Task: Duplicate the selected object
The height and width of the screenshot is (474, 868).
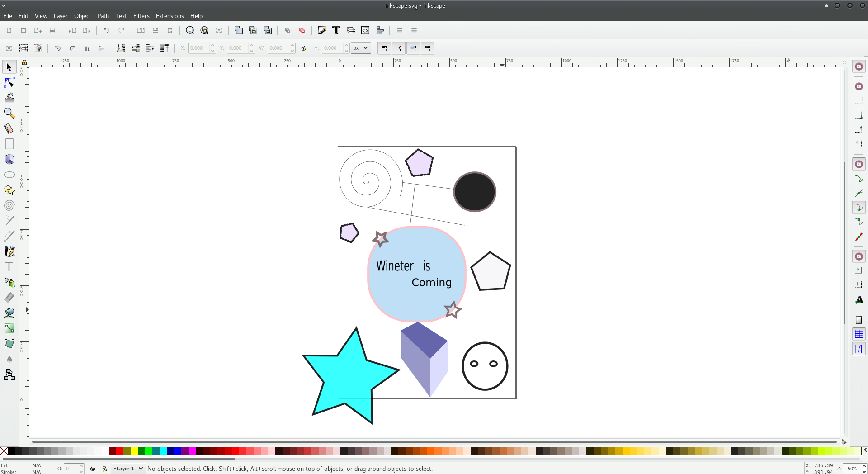Action: click(x=239, y=30)
